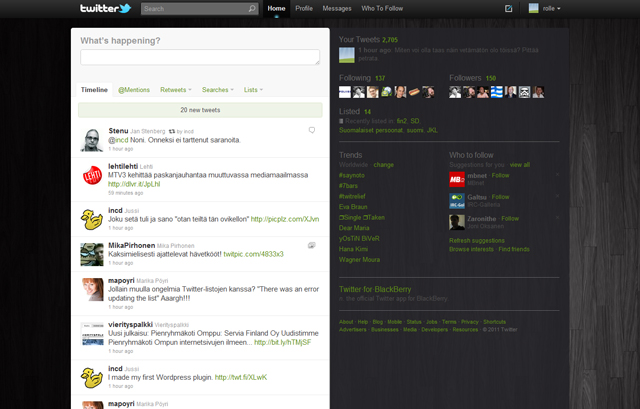Click the mbnet suggestion logo
The width and height of the screenshot is (640, 409).
tap(457, 179)
